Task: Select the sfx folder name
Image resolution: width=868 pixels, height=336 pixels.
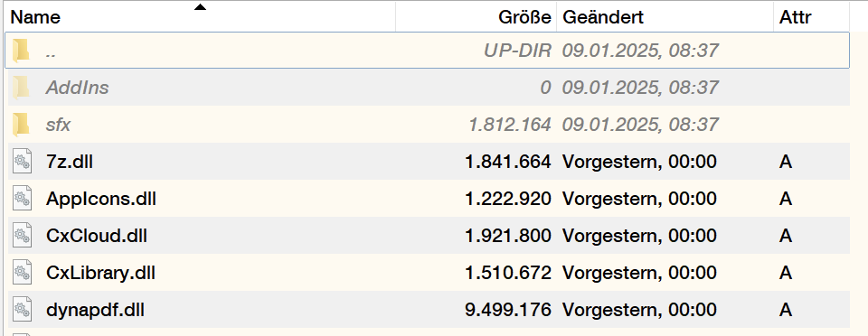Action: pos(58,125)
